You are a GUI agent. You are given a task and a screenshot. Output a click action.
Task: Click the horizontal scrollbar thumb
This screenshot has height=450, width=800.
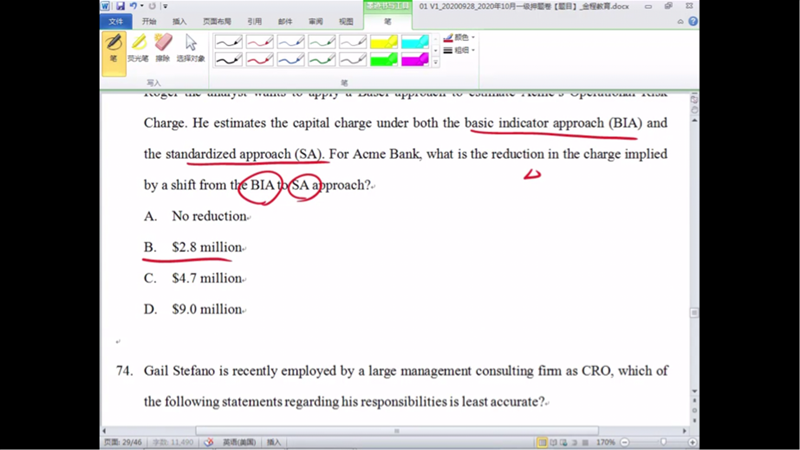coord(398,431)
